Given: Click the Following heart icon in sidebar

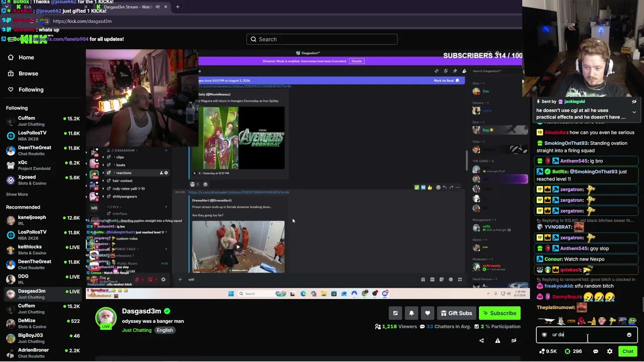Looking at the screenshot, I should (x=11, y=89).
